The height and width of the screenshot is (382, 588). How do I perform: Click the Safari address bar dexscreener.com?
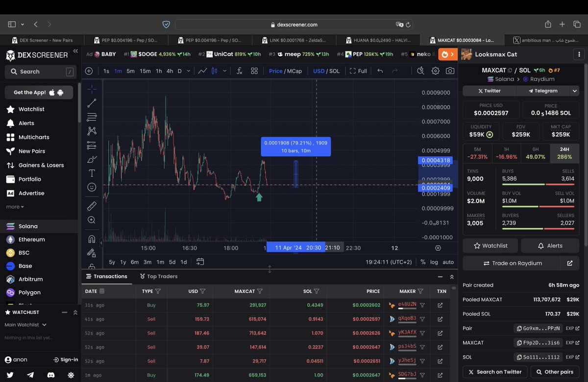pos(294,24)
